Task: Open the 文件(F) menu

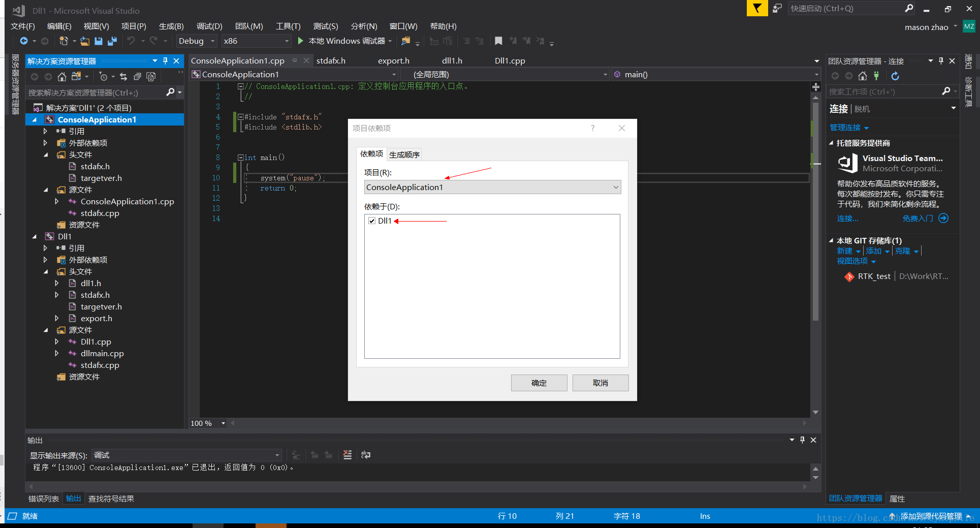Action: tap(23, 26)
